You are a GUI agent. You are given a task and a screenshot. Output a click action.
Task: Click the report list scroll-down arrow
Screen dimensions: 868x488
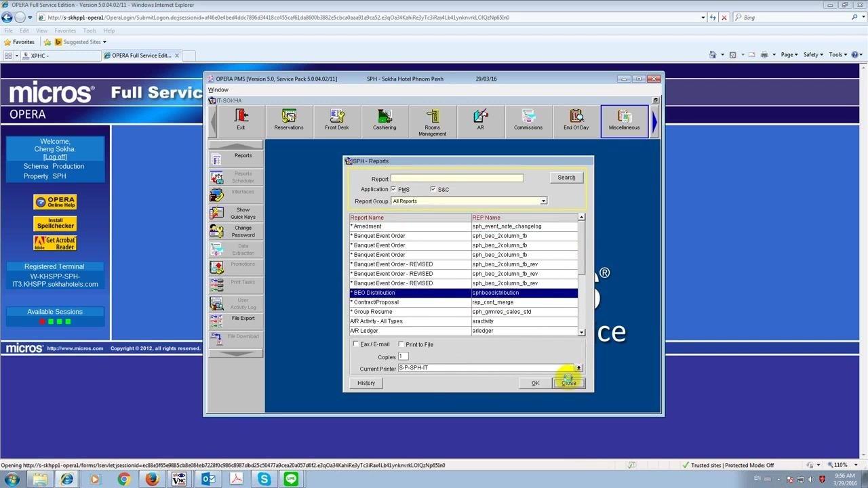[581, 332]
